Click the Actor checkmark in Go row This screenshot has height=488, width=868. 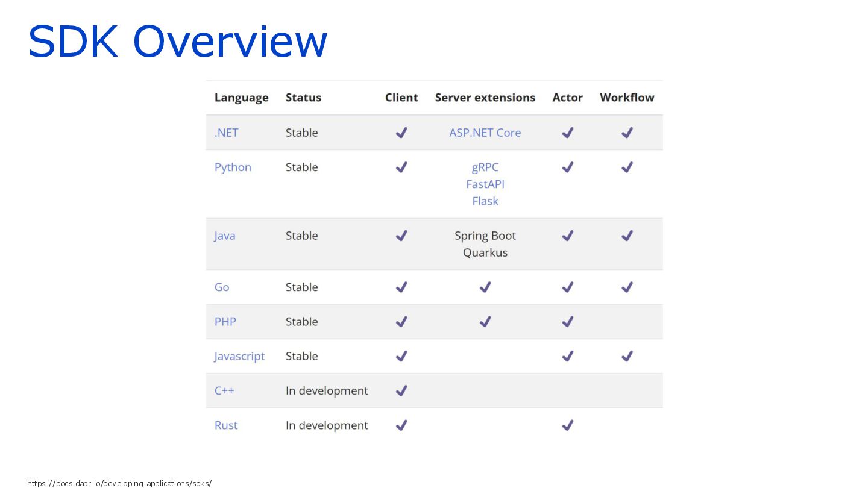click(x=567, y=287)
